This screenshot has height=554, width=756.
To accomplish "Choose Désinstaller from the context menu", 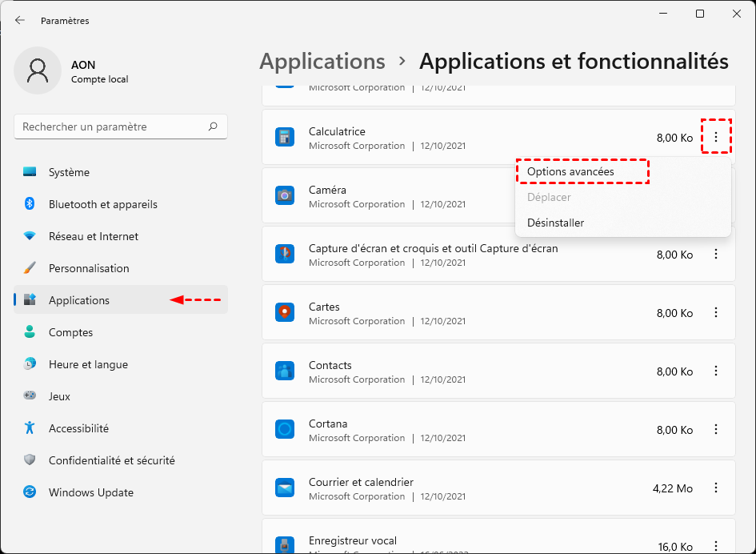I will pyautogui.click(x=555, y=223).
